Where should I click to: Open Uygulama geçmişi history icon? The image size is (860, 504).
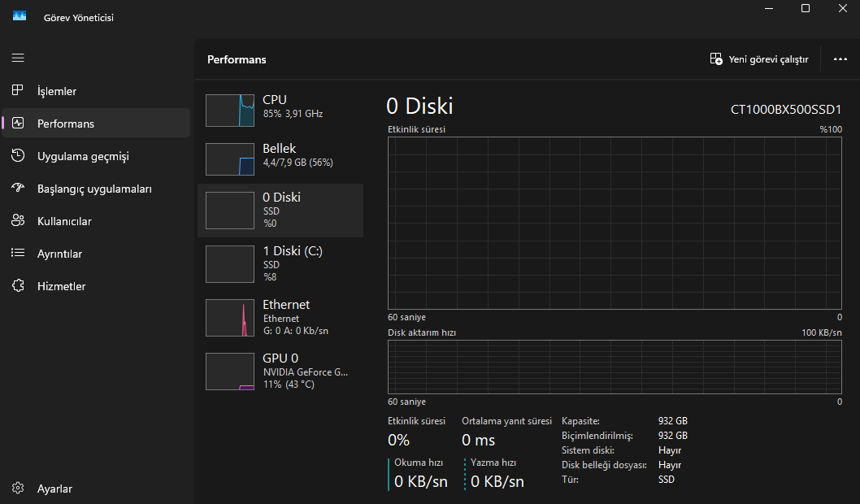pos(18,156)
